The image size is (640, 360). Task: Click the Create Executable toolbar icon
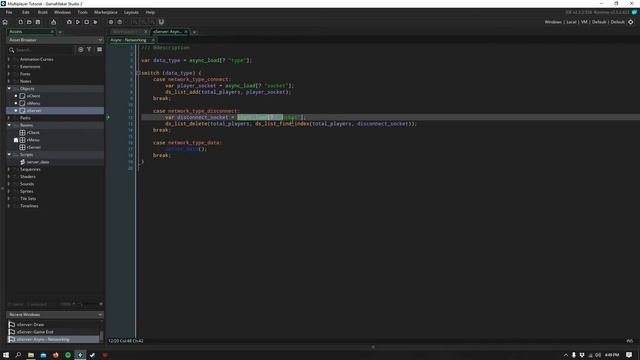point(53,22)
